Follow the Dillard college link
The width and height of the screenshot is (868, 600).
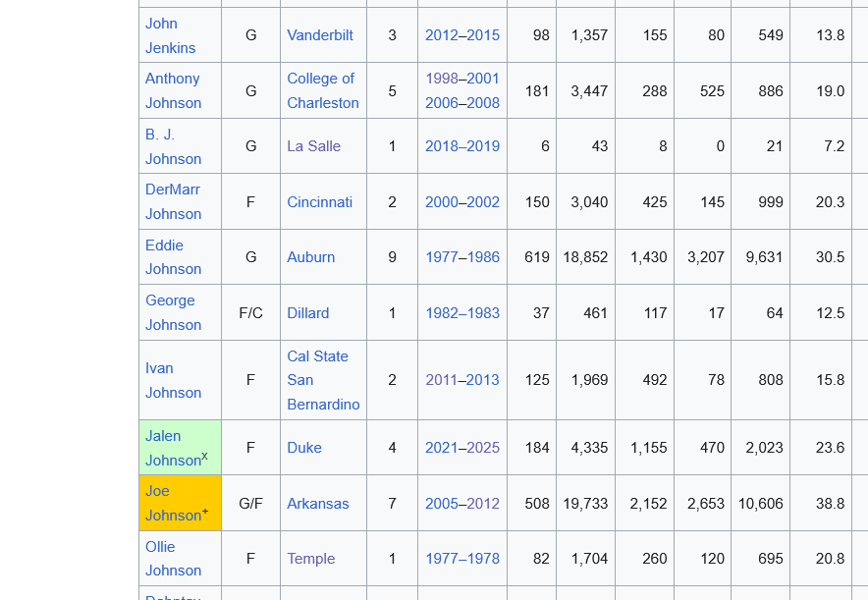click(x=307, y=312)
